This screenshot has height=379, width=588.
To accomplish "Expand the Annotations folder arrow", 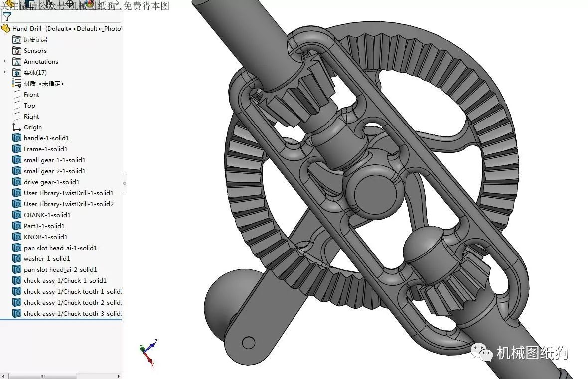I will [5, 61].
